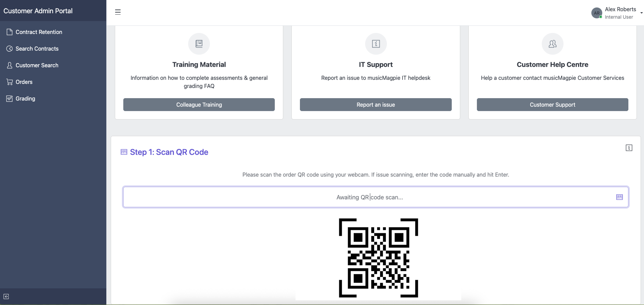Screen dimensions: 644x305
Task: Click the Contract Retention document icon
Action: [10, 32]
